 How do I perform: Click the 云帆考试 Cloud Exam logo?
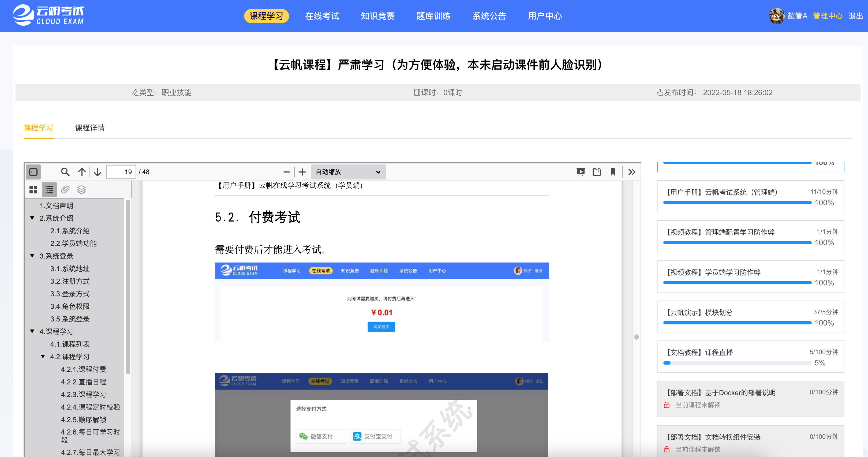[x=48, y=15]
